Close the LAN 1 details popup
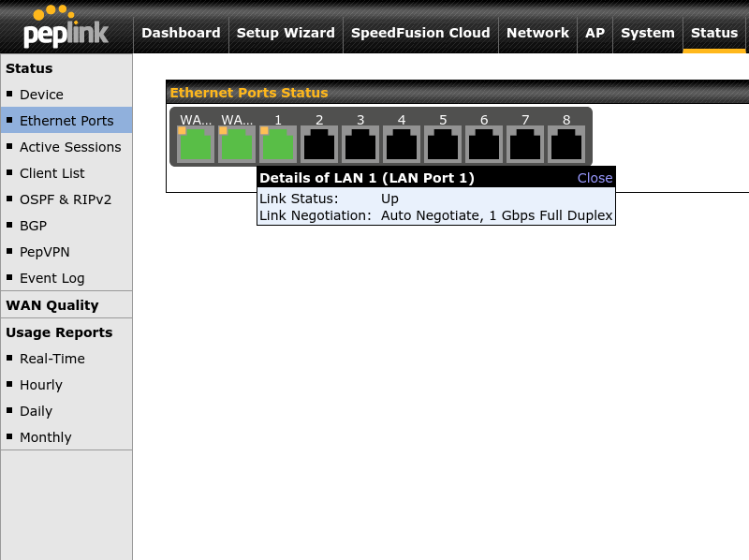Viewport: 749px width, 560px height. [595, 177]
